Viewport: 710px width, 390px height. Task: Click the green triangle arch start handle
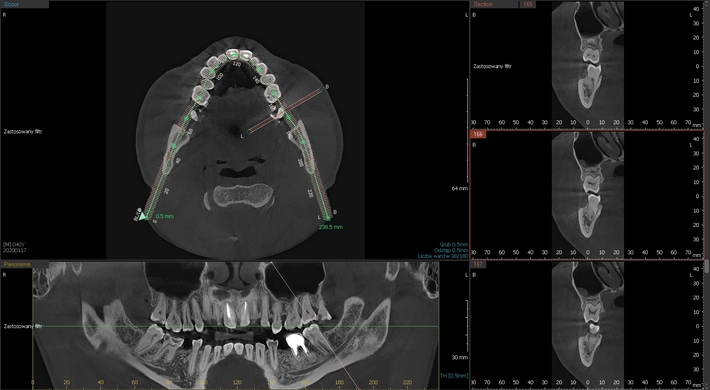[143, 216]
